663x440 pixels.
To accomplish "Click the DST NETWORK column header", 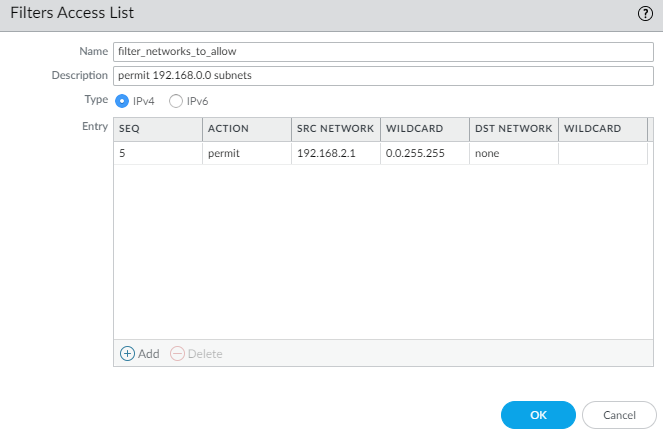I will click(513, 129).
